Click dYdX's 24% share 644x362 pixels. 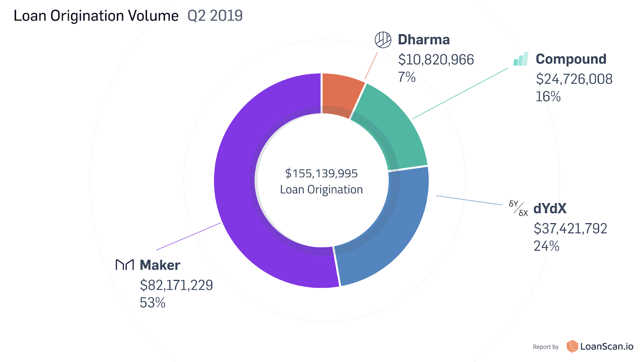pyautogui.click(x=546, y=246)
